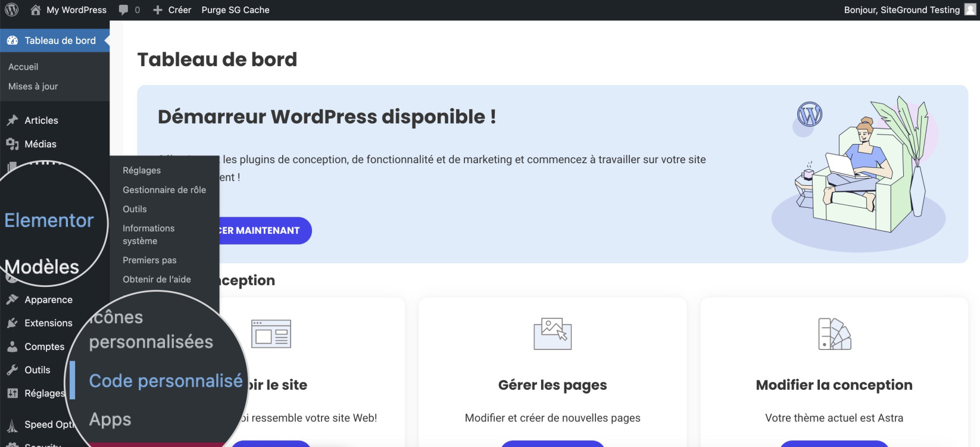Choose Apps in Elementor flyout
This screenshot has width=980, height=447.
pos(110,420)
